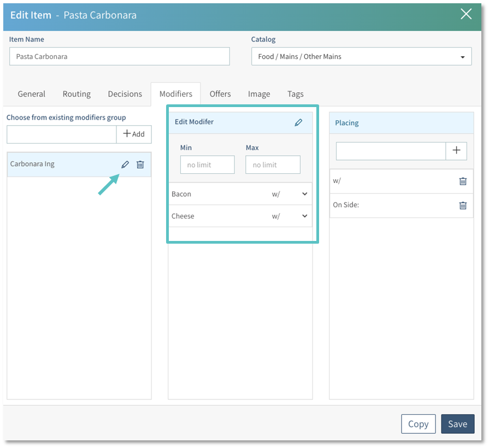Viewport: 489px width, 448px height.
Task: Close the Edit Item dialog
Action: click(x=466, y=14)
